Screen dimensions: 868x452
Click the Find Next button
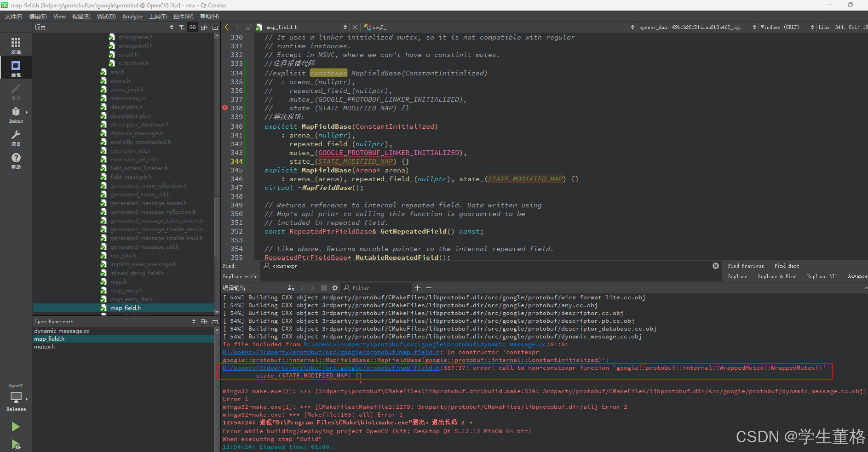pos(787,266)
